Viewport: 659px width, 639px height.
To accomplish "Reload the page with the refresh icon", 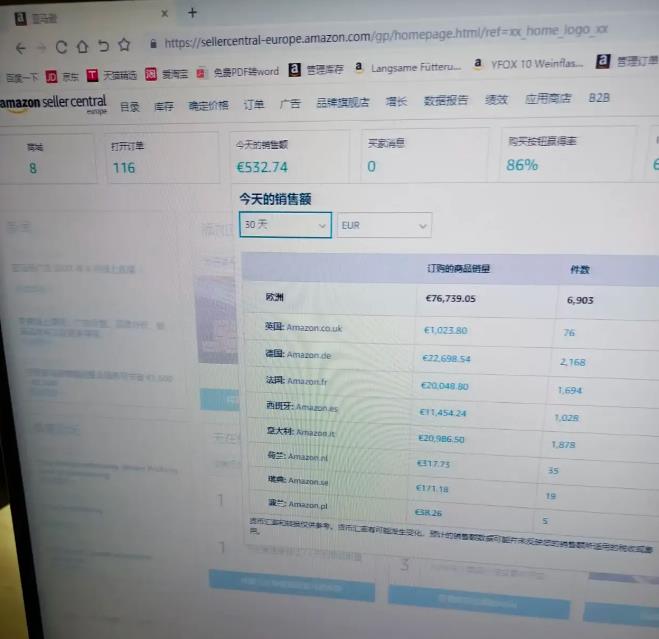I will (61, 47).
